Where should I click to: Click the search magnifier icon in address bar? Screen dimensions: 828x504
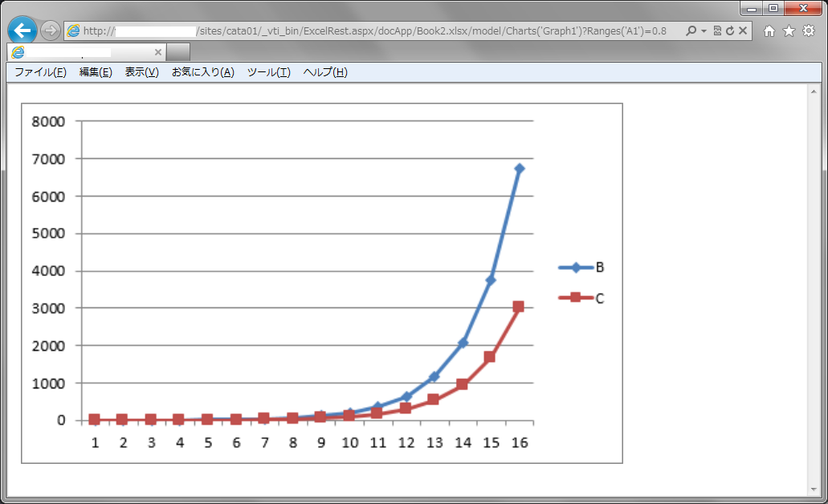pyautogui.click(x=691, y=30)
